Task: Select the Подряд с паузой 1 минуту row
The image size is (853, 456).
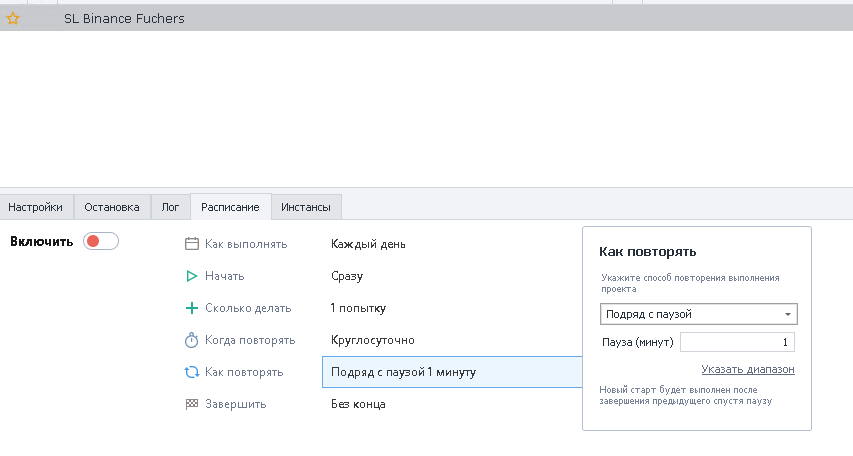Action: pos(403,372)
